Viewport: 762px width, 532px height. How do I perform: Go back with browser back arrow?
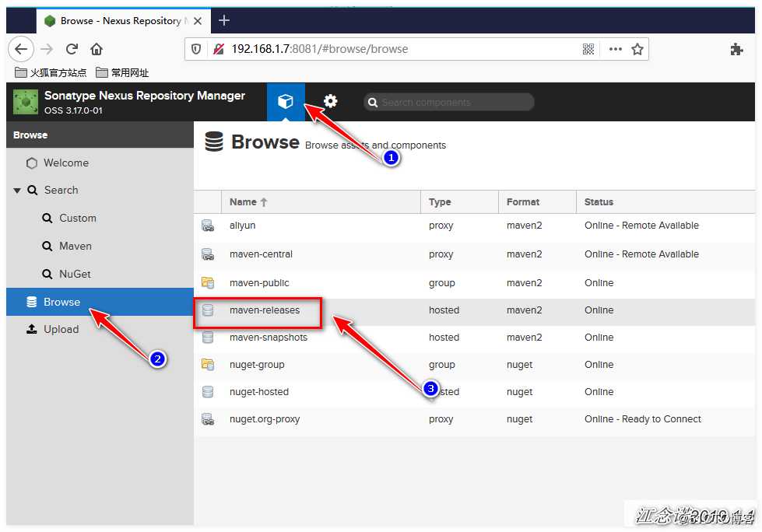(x=21, y=49)
